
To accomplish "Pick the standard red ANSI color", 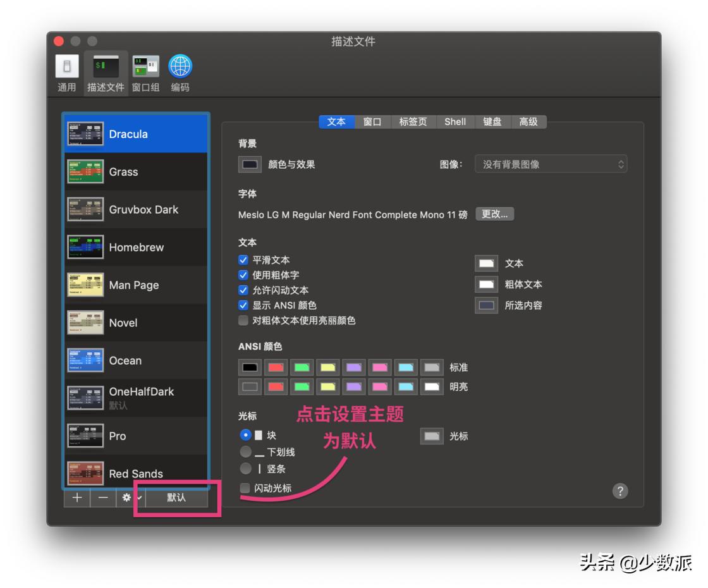I will tap(276, 367).
